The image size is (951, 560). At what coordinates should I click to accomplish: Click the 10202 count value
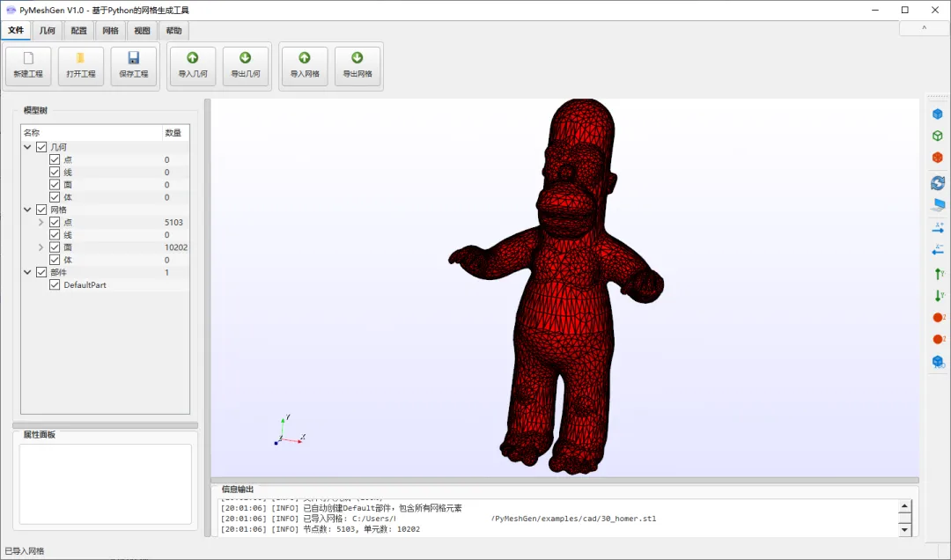(x=176, y=247)
